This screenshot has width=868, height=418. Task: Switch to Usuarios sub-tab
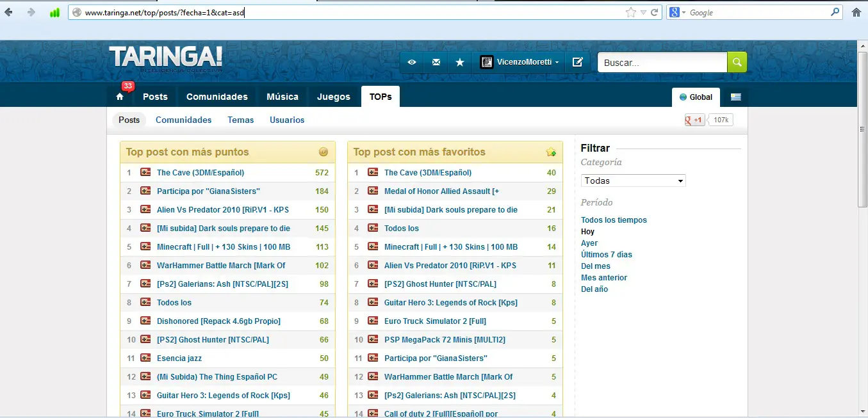(287, 120)
